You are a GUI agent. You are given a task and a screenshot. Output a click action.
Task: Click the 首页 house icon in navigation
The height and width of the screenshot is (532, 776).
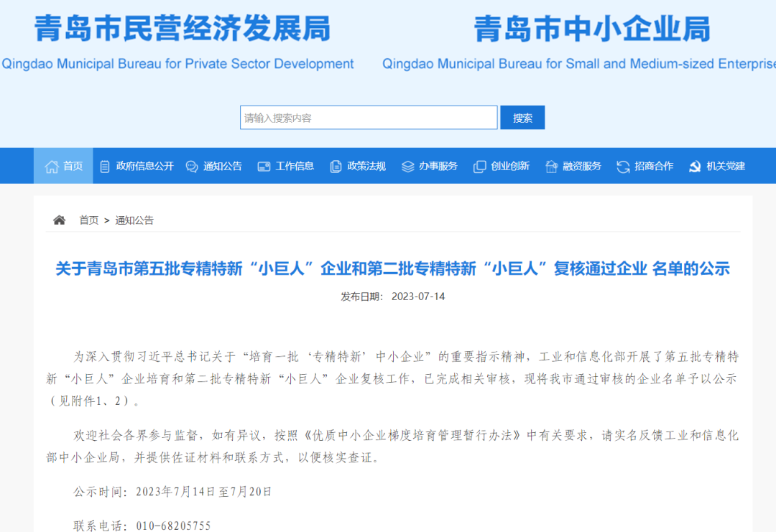[x=52, y=166]
